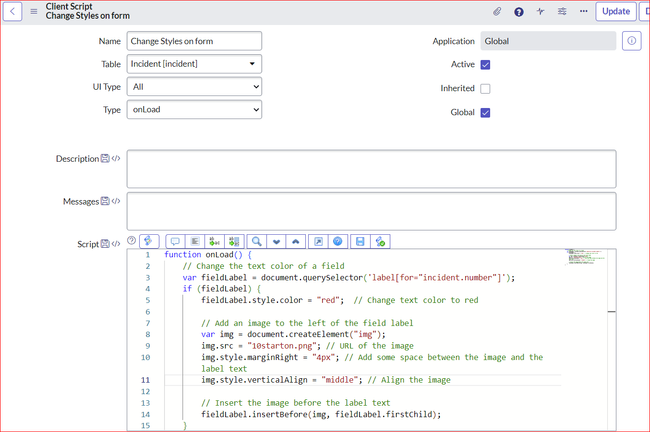Toggle syntax editor in script toolbar

149,241
